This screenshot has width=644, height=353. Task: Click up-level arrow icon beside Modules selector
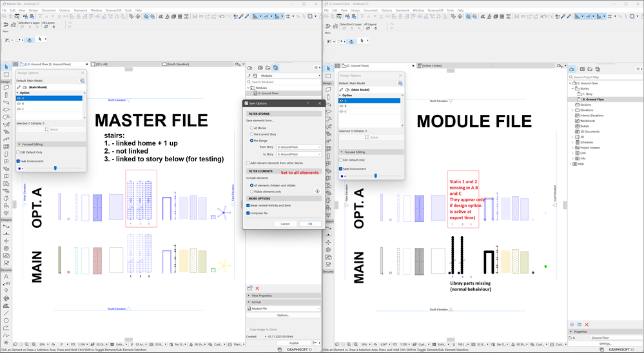point(249,76)
